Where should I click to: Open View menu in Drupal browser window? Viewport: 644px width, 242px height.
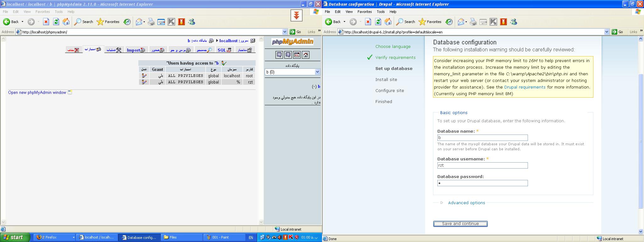point(349,12)
